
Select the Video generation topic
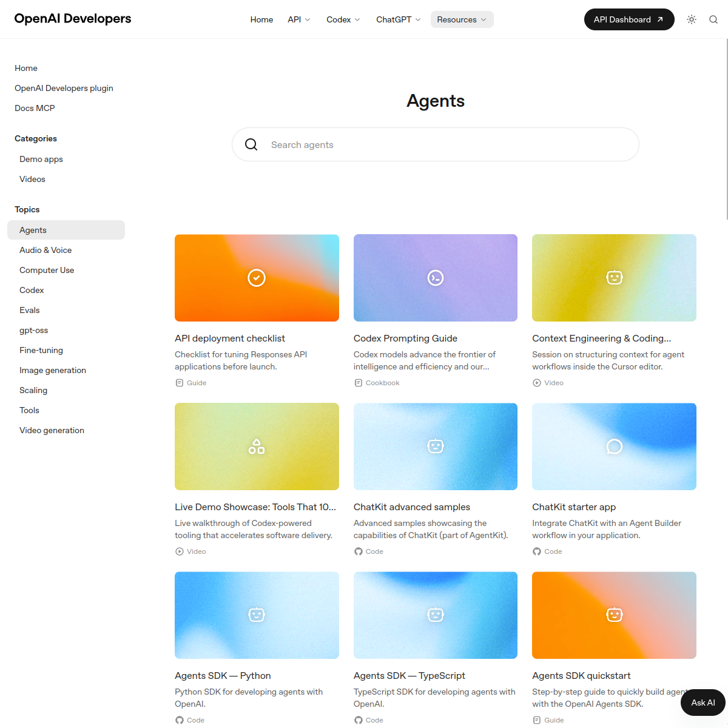point(52,430)
